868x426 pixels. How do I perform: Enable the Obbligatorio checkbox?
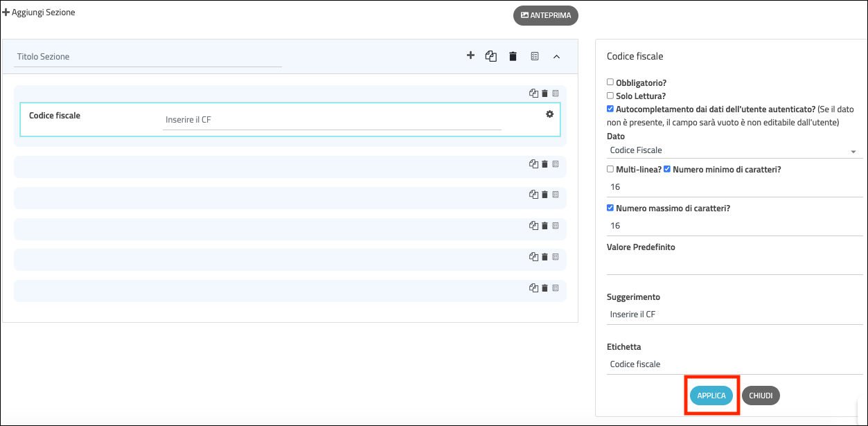click(x=610, y=82)
